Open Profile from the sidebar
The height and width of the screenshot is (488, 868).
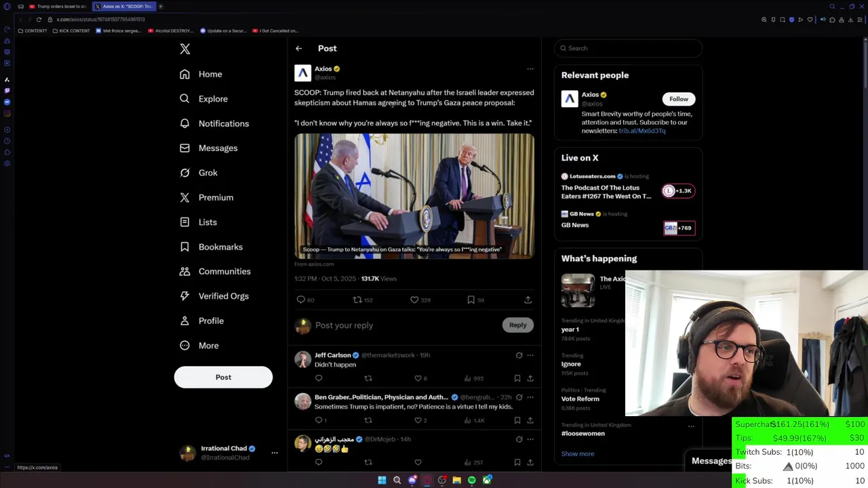201,321
